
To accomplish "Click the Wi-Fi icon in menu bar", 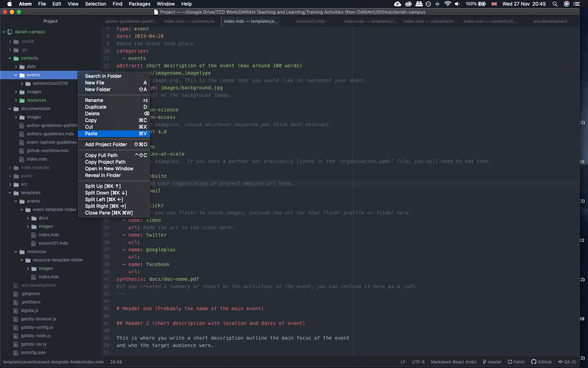I will [x=448, y=4].
